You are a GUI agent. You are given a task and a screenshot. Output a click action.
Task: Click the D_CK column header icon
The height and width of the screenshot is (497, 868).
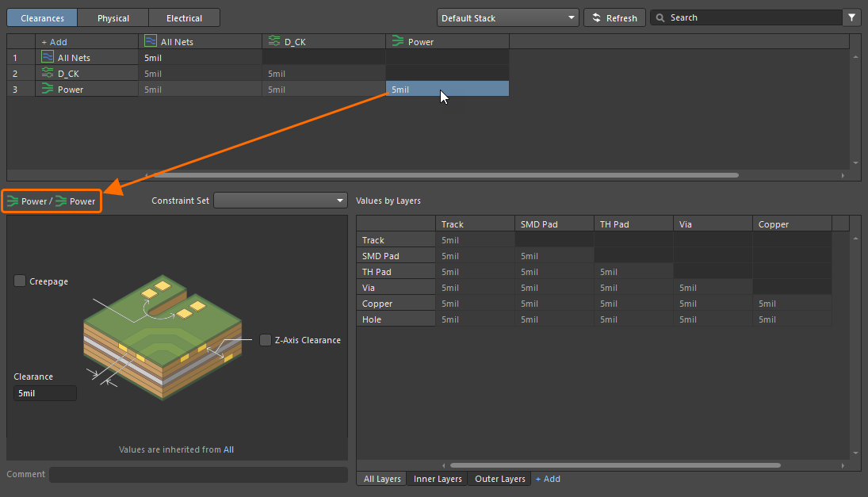(x=274, y=41)
